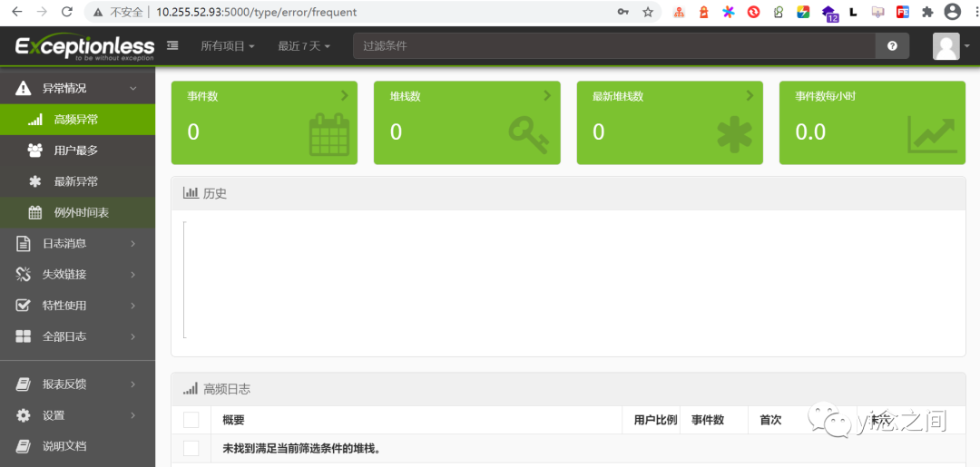Viewport: 980px width, 467px height.
Task: Click the filter help question mark icon
Action: click(892, 45)
